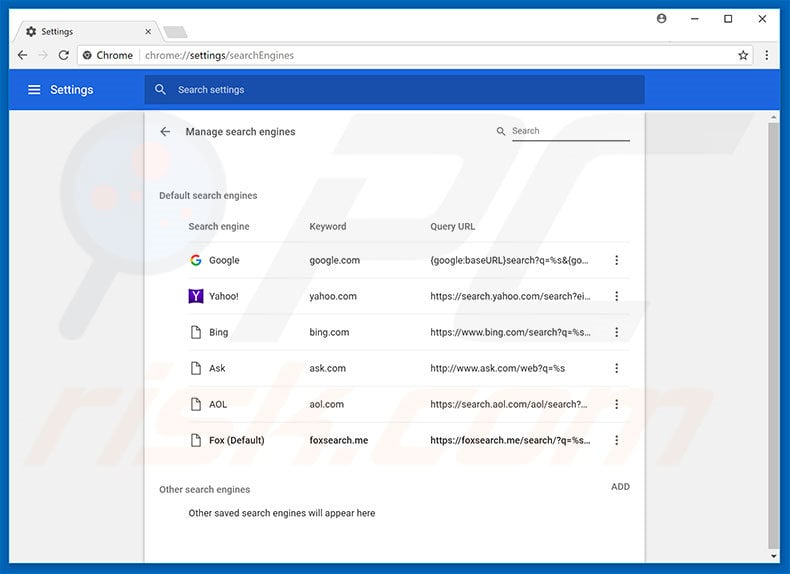The image size is (790, 574).
Task: Click the ask.com keyword
Action: tap(327, 368)
